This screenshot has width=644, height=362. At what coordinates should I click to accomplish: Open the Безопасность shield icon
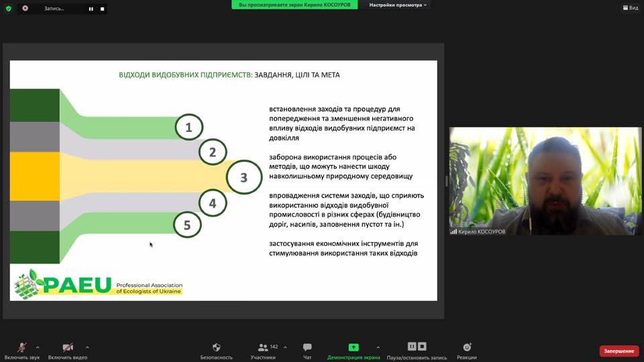tap(216, 348)
